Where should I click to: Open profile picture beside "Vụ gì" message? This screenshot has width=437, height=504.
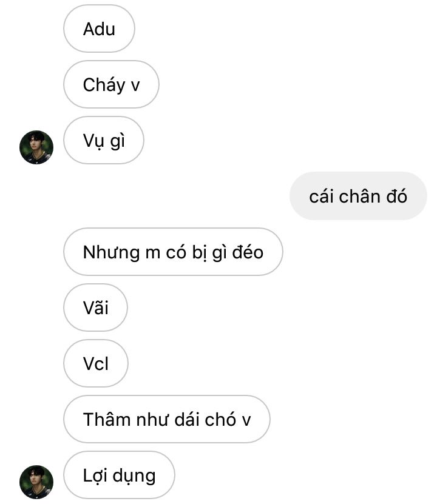coord(36,147)
